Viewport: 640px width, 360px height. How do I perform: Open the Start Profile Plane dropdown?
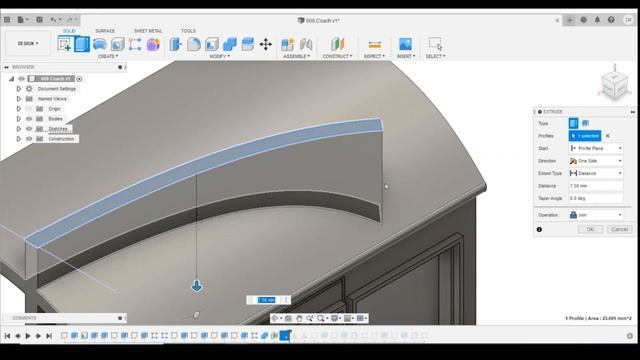click(596, 148)
